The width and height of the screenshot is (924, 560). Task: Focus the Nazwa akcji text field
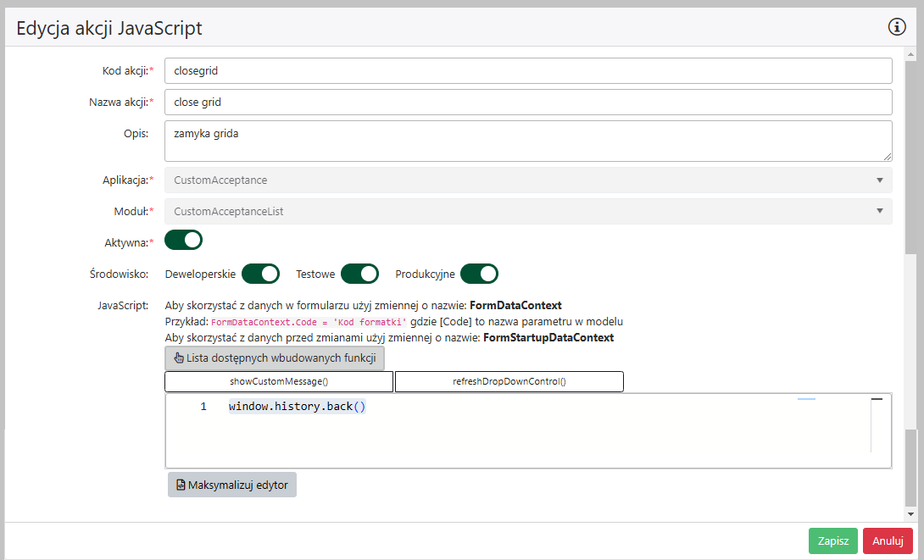click(x=527, y=102)
